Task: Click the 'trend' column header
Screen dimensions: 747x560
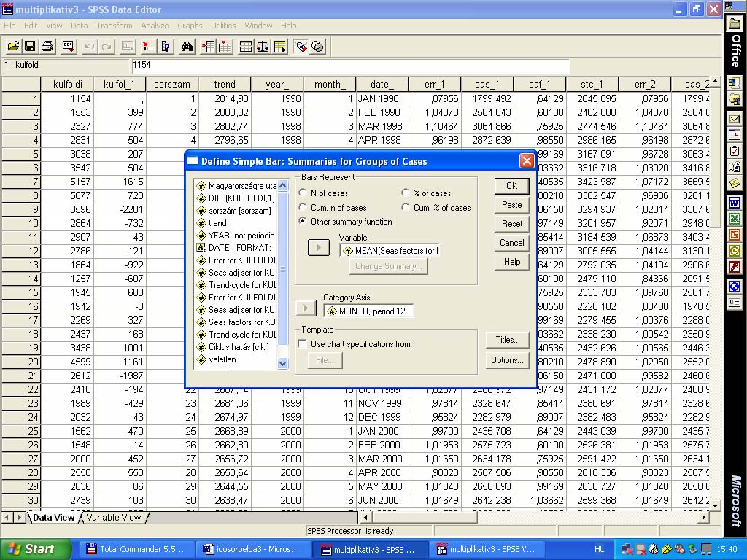Action: [225, 85]
